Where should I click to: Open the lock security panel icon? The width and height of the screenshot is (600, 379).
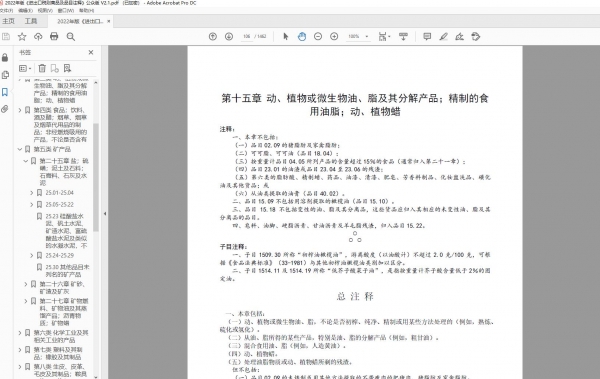[5, 57]
